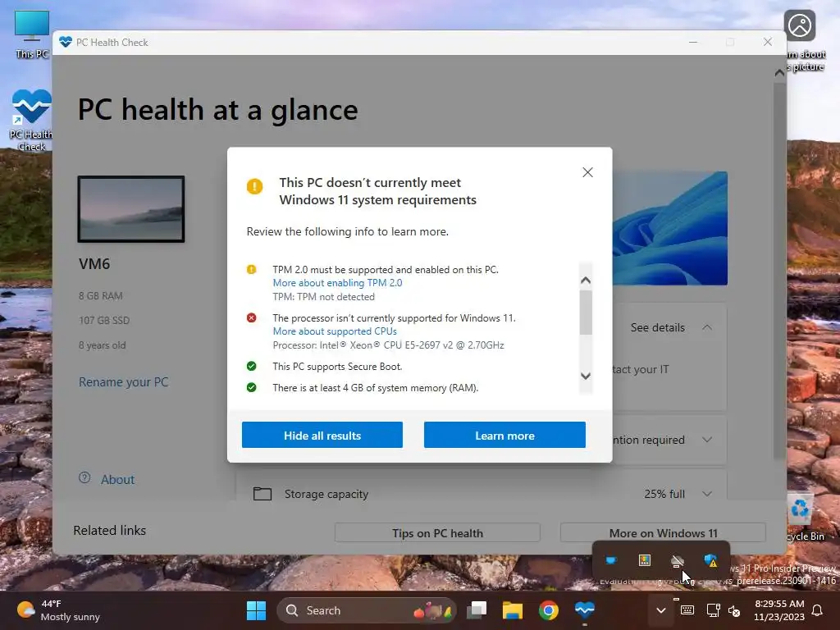This screenshot has height=630, width=840.
Task: Open the Recycle Bin desktop icon
Action: [802, 517]
